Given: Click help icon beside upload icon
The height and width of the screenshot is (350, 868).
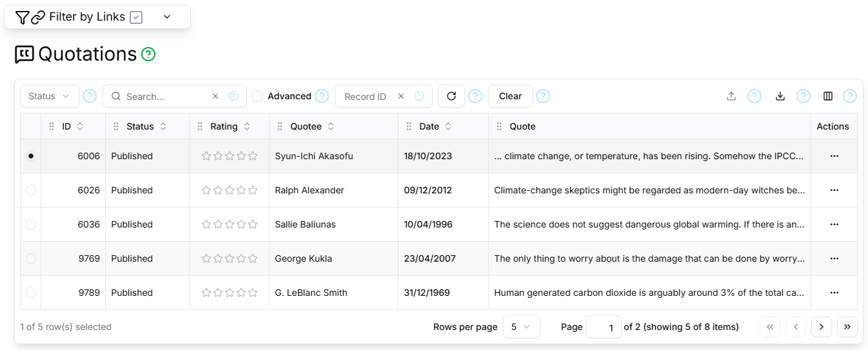Looking at the screenshot, I should [x=755, y=96].
